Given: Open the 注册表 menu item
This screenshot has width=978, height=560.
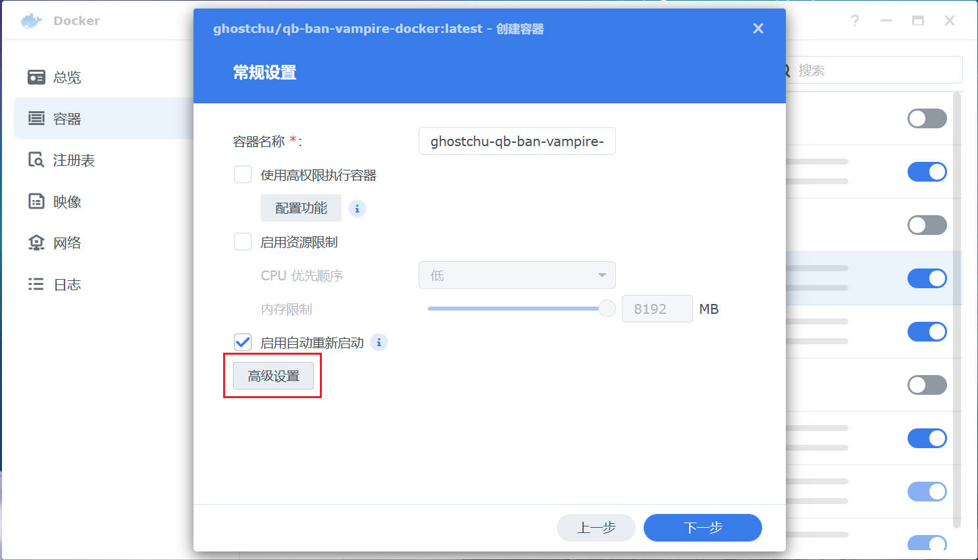Looking at the screenshot, I should tap(74, 161).
